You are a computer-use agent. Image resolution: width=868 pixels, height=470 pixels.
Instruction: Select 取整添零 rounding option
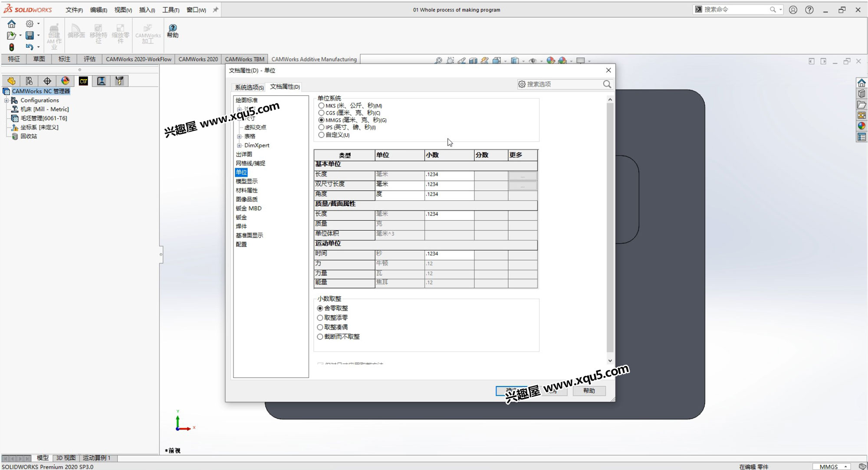pyautogui.click(x=320, y=318)
